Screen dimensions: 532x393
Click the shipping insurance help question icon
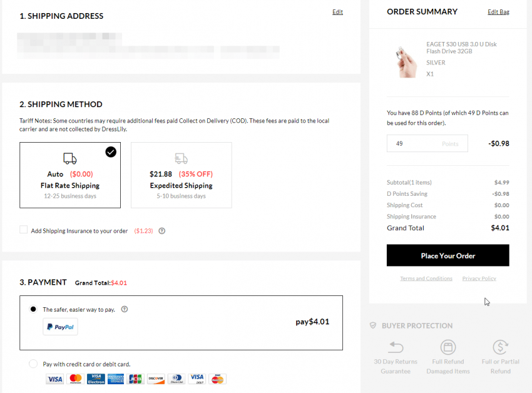coord(162,231)
